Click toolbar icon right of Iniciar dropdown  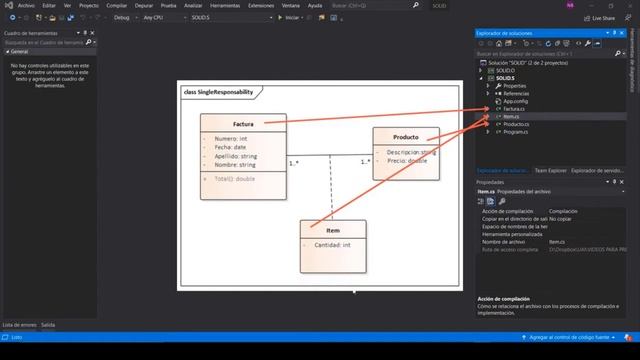click(322, 18)
